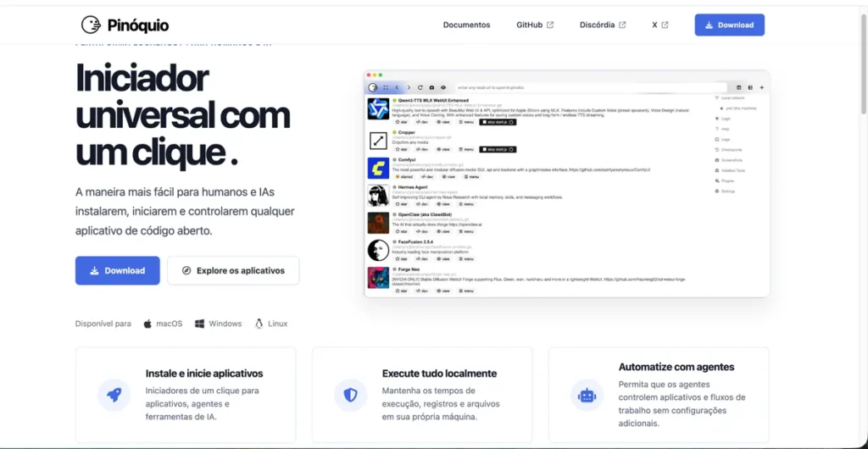Click the Explore os aplicativos button

(233, 270)
